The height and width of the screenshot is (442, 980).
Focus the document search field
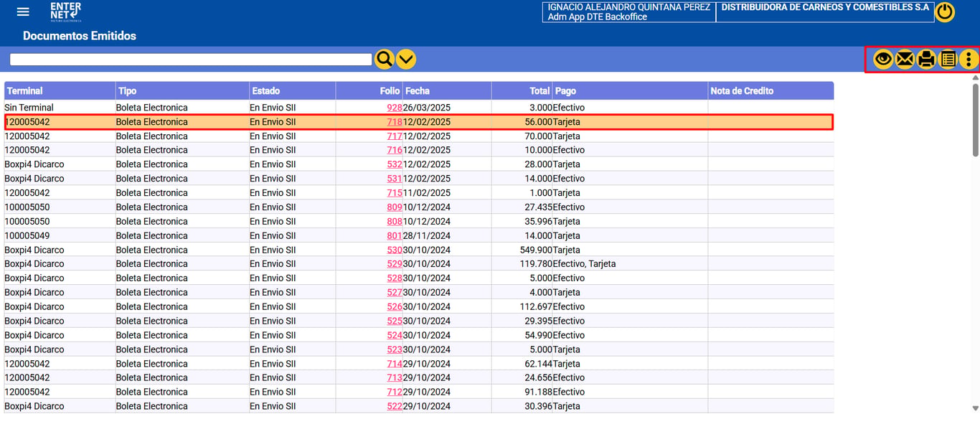tap(191, 59)
